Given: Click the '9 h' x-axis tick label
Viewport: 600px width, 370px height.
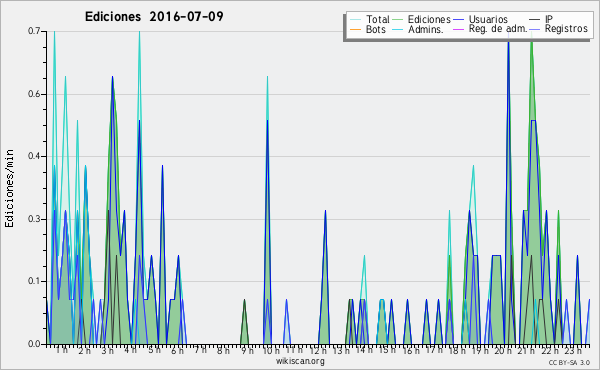Looking at the screenshot, I should click(x=247, y=350).
